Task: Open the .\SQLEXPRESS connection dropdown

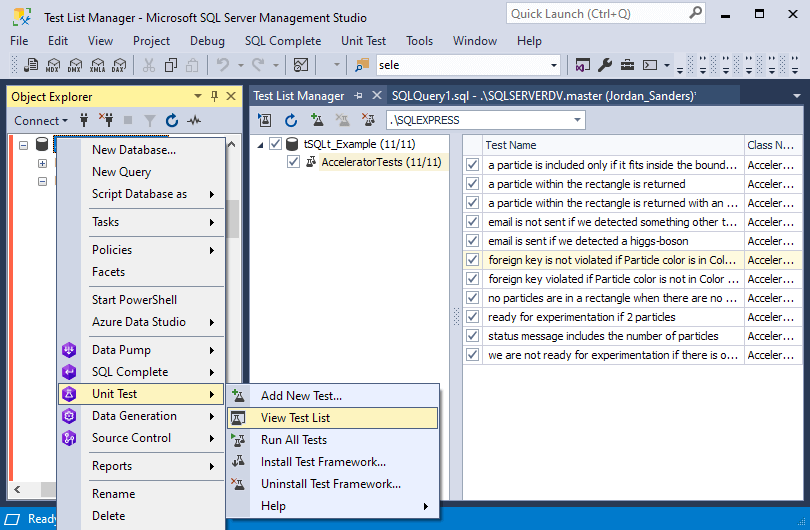Action: tap(577, 120)
